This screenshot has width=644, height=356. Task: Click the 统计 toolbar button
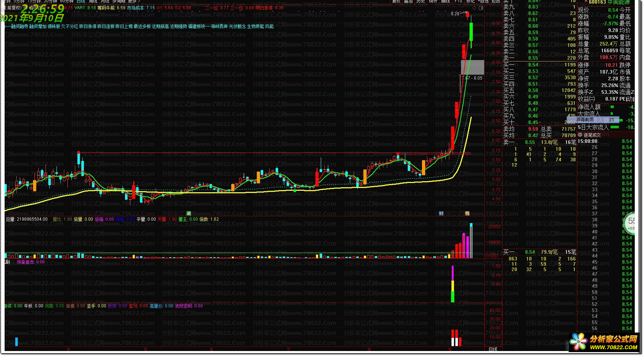coord(433,1)
